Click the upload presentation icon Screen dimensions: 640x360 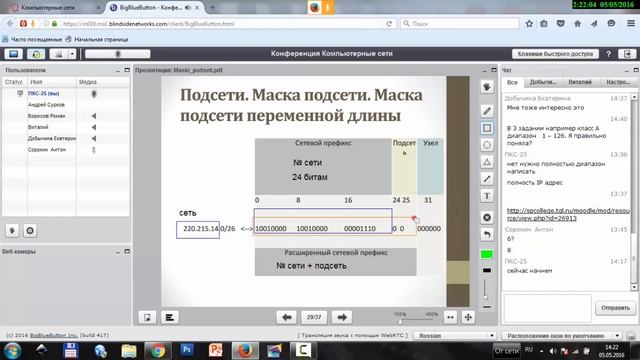(147, 317)
